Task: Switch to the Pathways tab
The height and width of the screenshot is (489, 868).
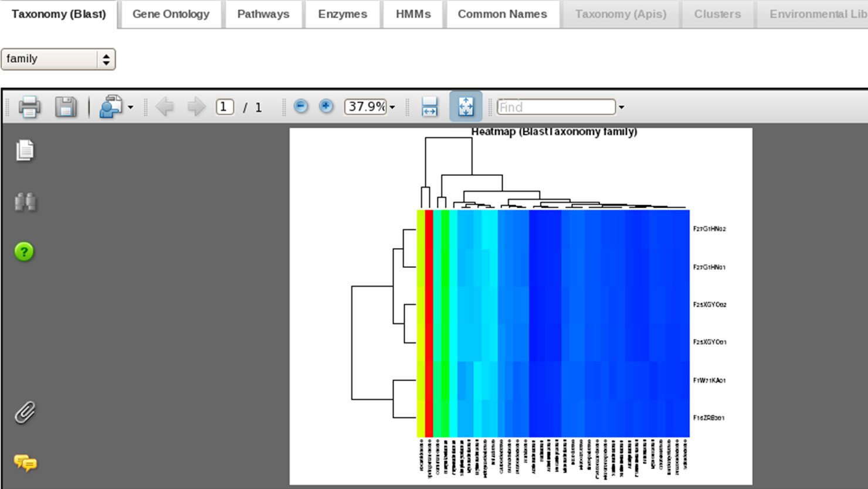Action: pyautogui.click(x=263, y=14)
